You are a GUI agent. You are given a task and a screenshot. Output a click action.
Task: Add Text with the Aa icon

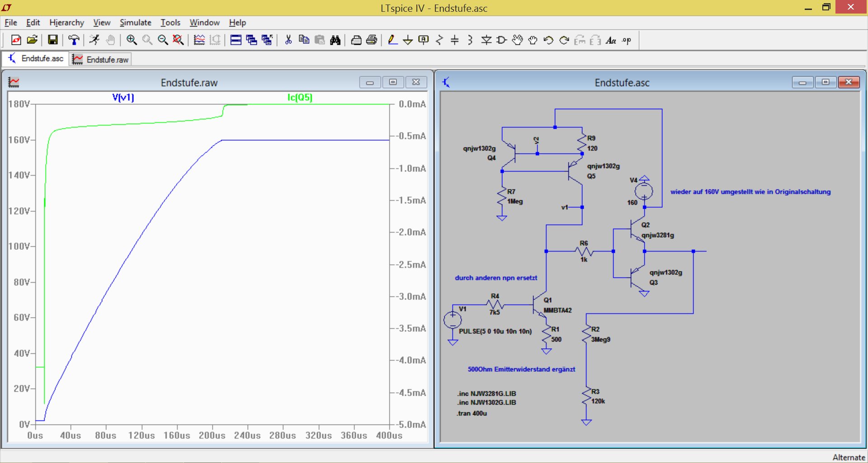611,40
